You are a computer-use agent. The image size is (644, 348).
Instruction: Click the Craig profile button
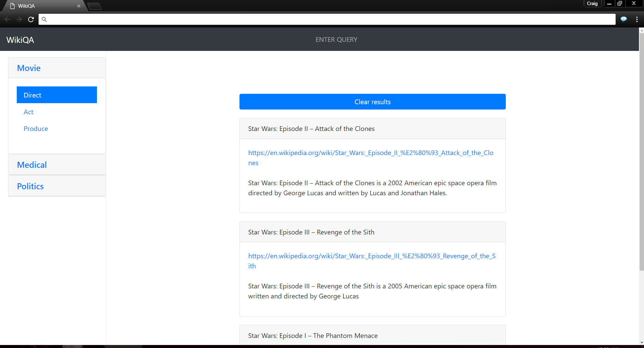tap(592, 3)
